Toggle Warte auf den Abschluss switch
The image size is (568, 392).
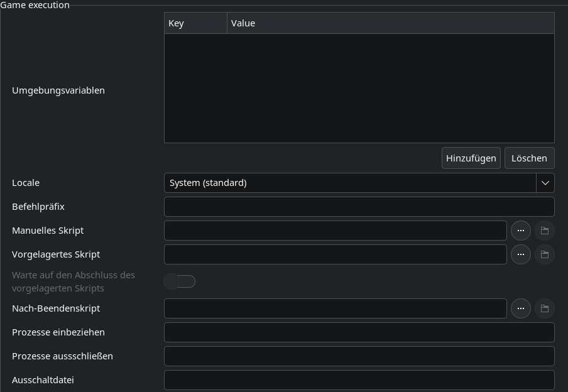pyautogui.click(x=179, y=281)
